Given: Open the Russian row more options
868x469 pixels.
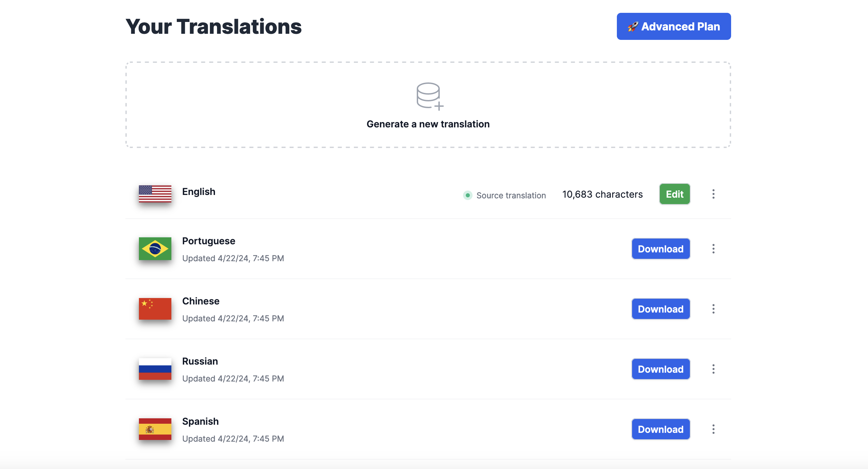Looking at the screenshot, I should [713, 369].
